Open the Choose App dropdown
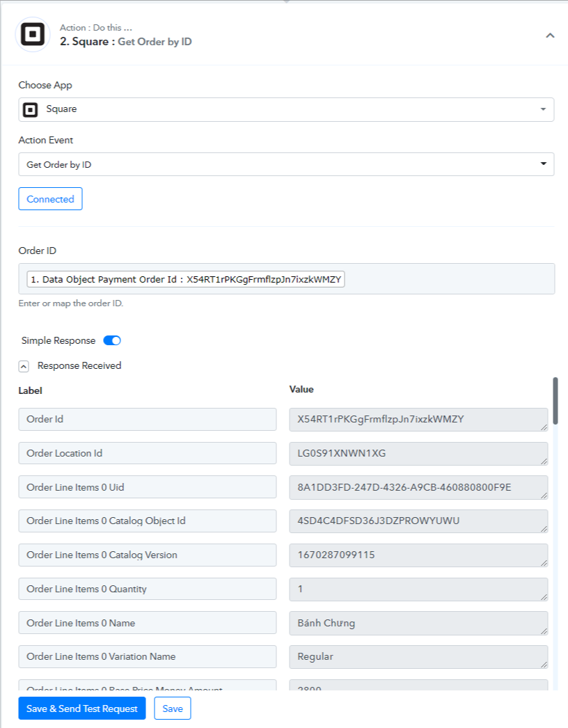Screen dimensions: 568x728 286,109
